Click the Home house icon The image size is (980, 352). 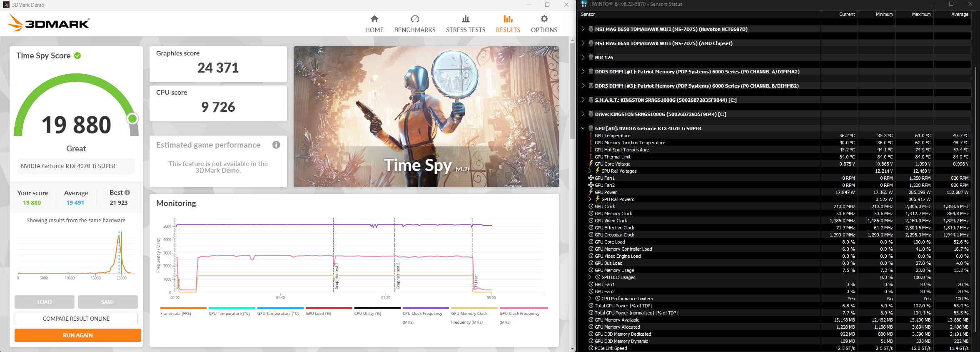point(374,19)
